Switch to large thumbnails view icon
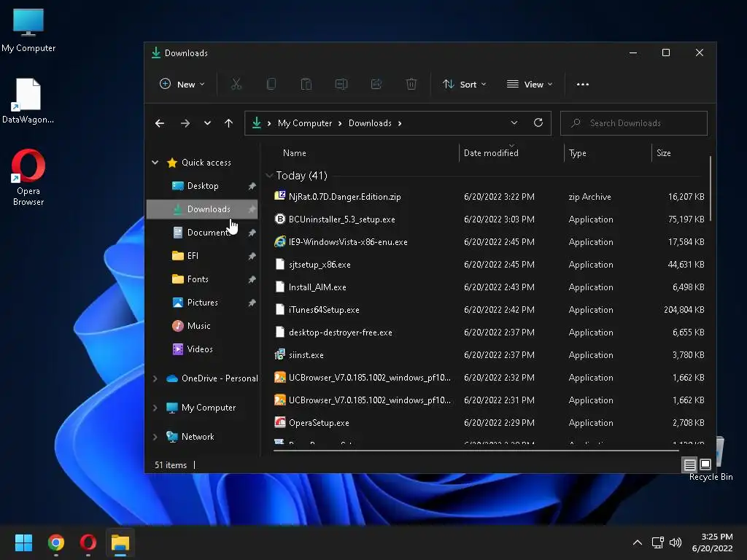Viewport: 747px width, 560px height. coord(705,464)
